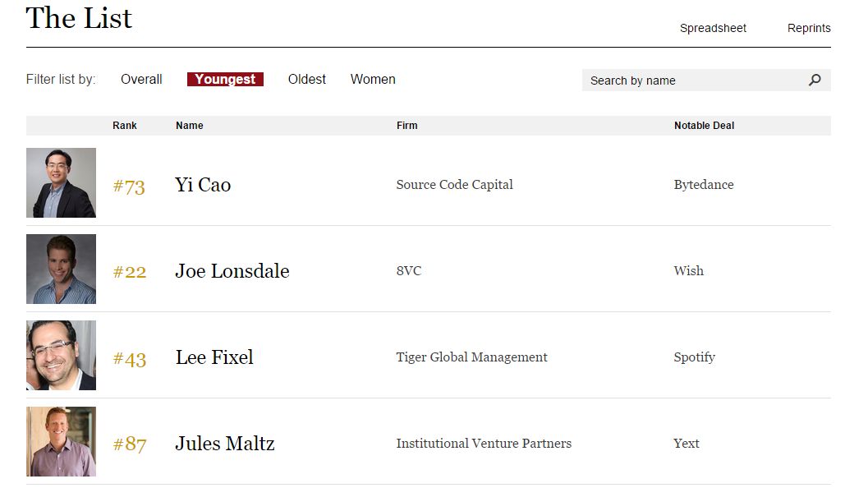Open Jules Maltz's profile photo
The height and width of the screenshot is (488, 868).
pos(61,442)
